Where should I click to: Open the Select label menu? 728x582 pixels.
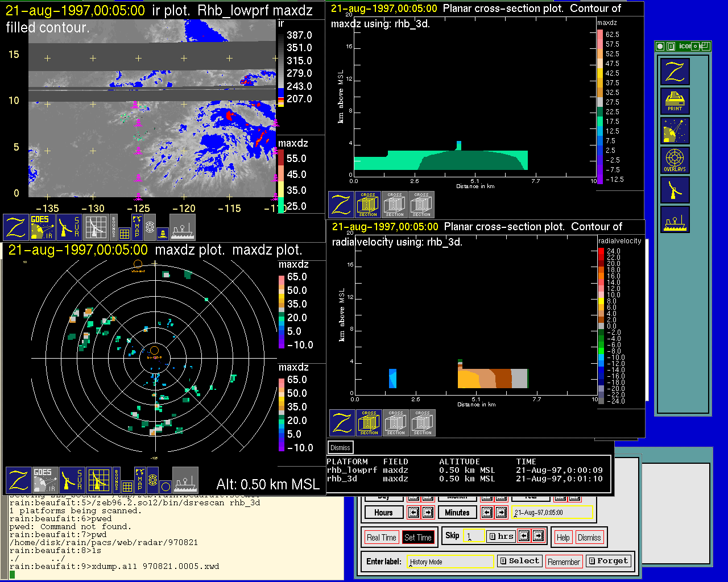(x=519, y=561)
